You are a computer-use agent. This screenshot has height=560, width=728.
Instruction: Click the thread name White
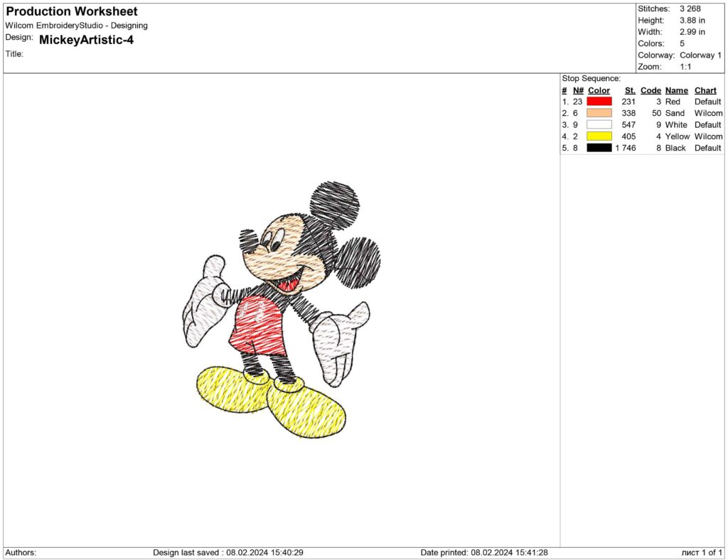coord(676,125)
